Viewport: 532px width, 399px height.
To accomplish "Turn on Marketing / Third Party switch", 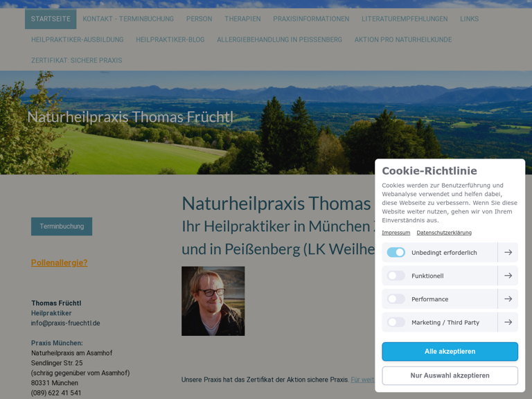I will 396,322.
